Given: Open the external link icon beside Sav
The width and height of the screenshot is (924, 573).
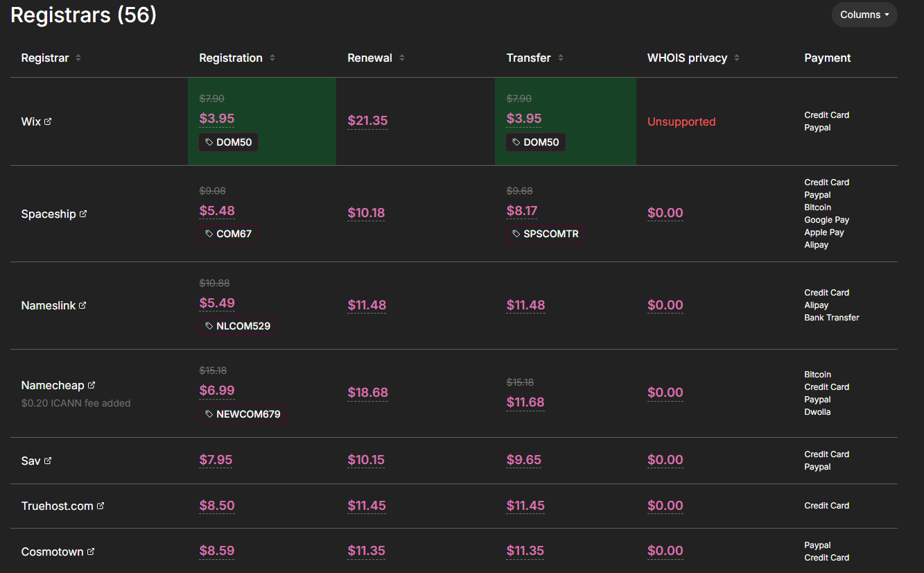Looking at the screenshot, I should click(48, 461).
